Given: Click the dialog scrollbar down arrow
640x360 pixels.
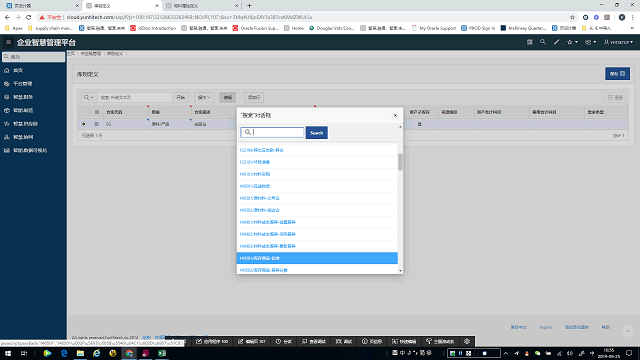Looking at the screenshot, I should click(x=400, y=271).
